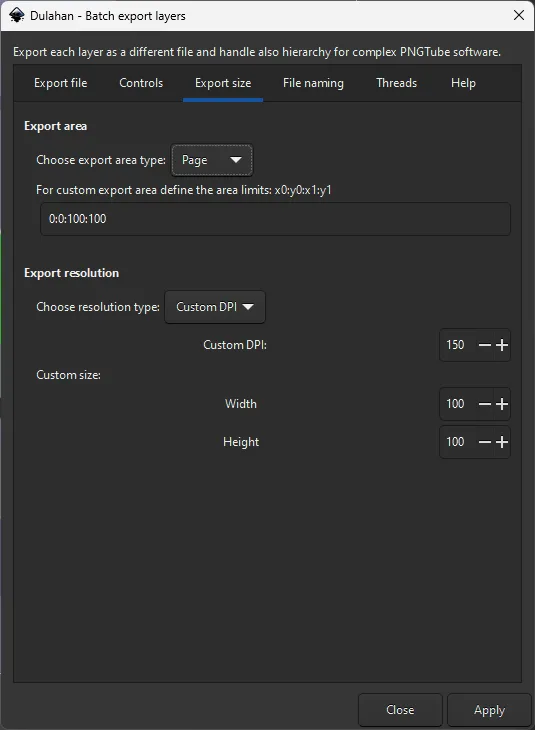Click the Export area heading
The image size is (535, 730).
(x=55, y=126)
